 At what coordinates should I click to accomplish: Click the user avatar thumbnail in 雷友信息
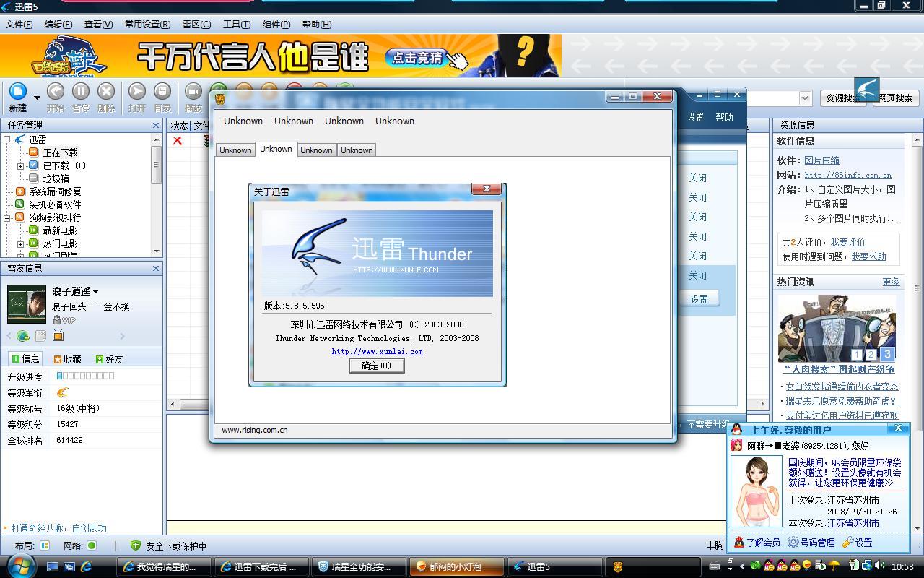coord(27,304)
